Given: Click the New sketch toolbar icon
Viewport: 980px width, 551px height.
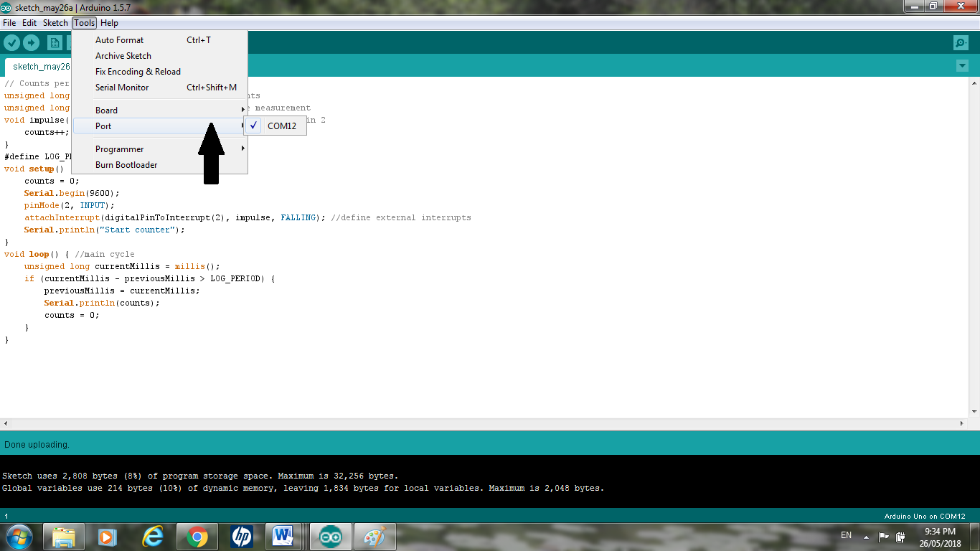Looking at the screenshot, I should 55,42.
